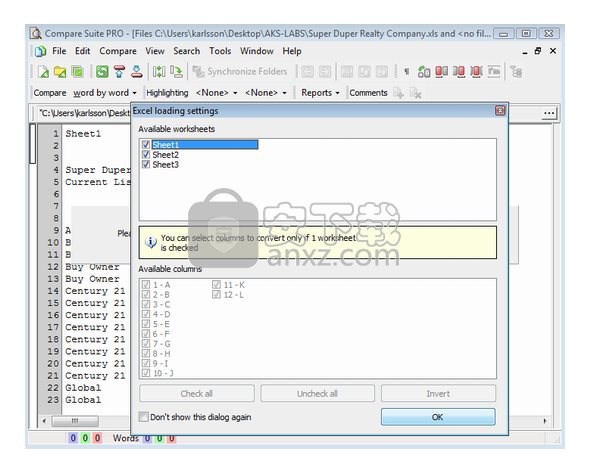Click the delete comment icon

point(415,93)
